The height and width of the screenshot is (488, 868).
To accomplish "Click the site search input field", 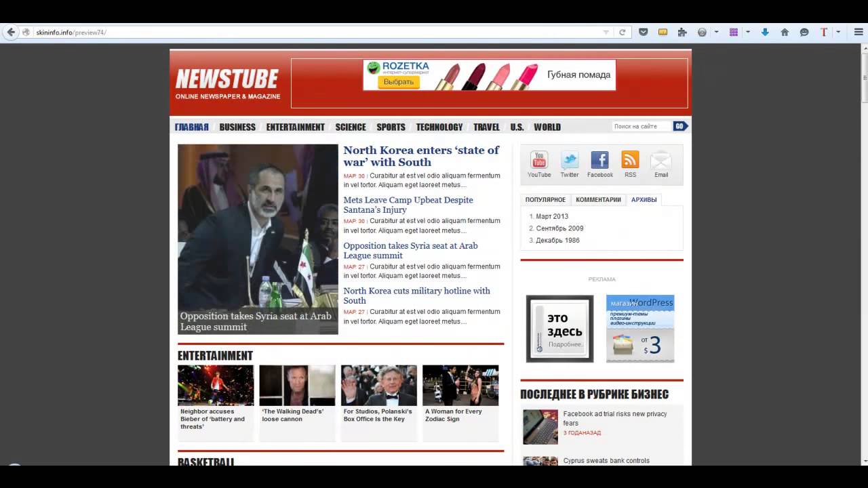I will (x=642, y=126).
